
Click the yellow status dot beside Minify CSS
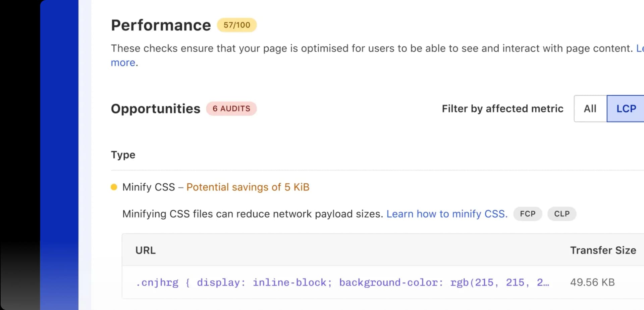pos(114,187)
